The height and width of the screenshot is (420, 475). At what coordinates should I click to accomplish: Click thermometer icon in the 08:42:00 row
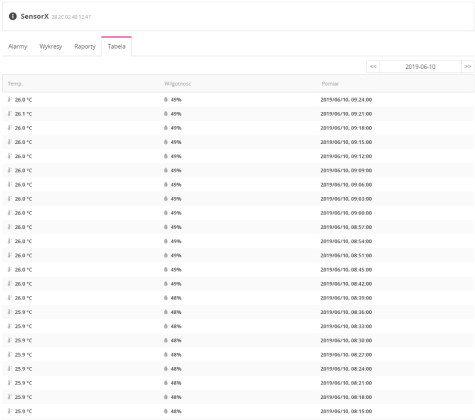10,284
